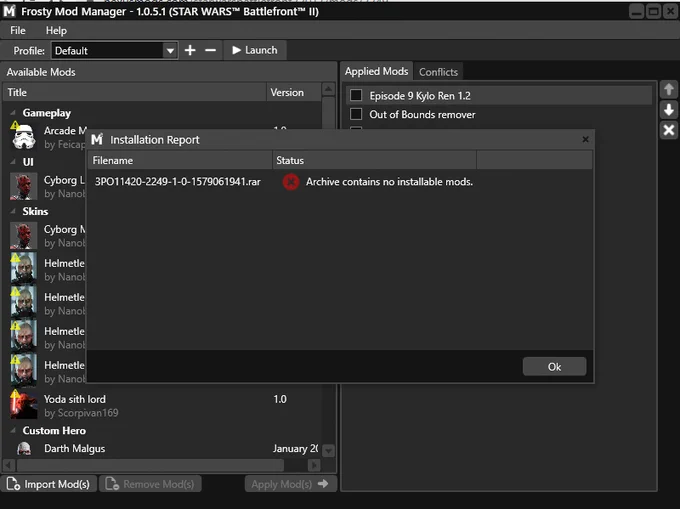Click the Import Mod(s) button
680x509 pixels.
[x=48, y=484]
